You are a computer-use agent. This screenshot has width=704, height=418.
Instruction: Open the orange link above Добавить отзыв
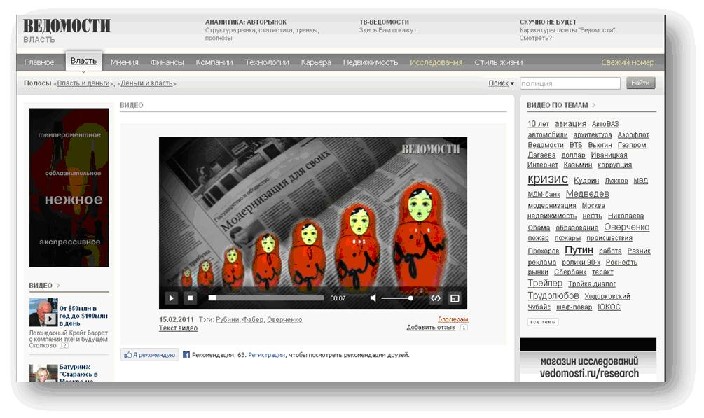(x=453, y=320)
